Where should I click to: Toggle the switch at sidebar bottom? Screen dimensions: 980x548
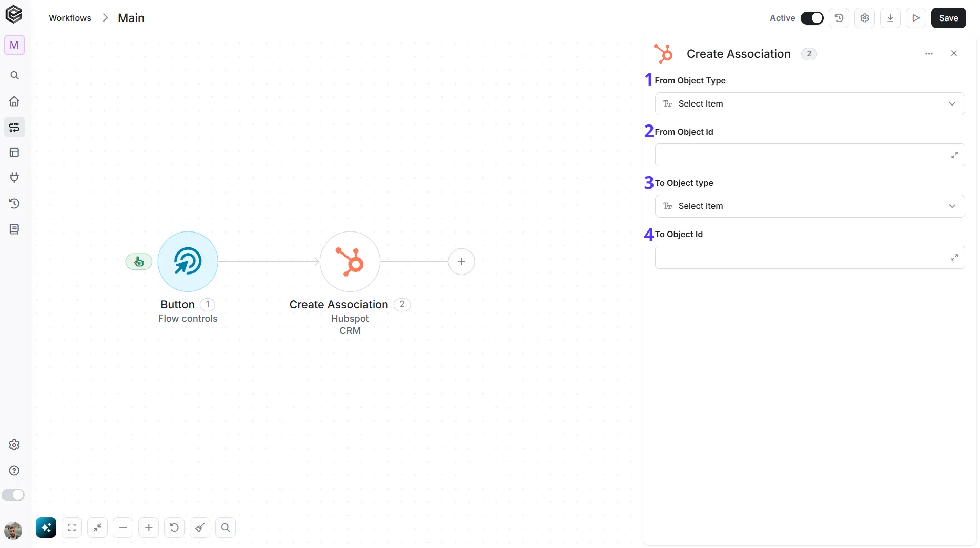13,495
